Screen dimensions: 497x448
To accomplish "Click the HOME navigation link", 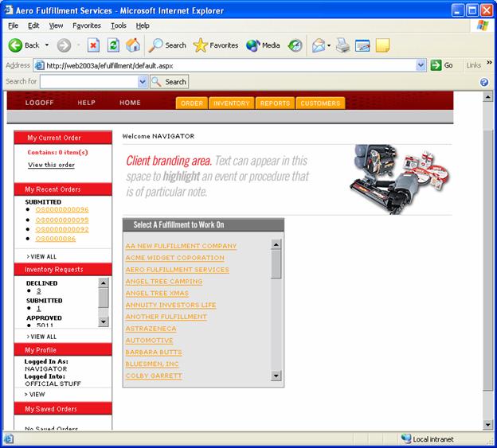I will click(x=130, y=103).
